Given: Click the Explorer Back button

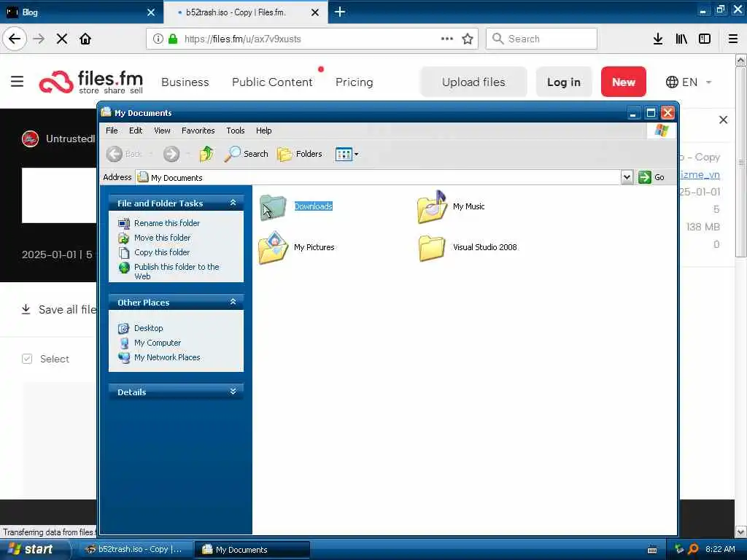Looking at the screenshot, I should (123, 154).
